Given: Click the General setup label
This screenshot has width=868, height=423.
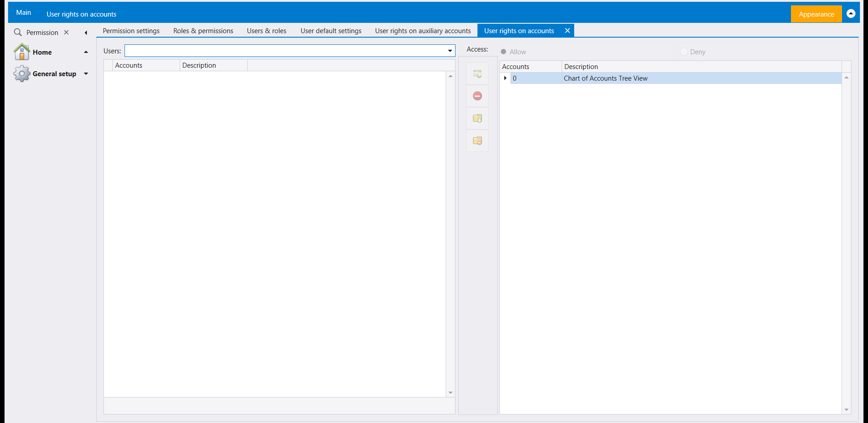Looking at the screenshot, I should (54, 73).
